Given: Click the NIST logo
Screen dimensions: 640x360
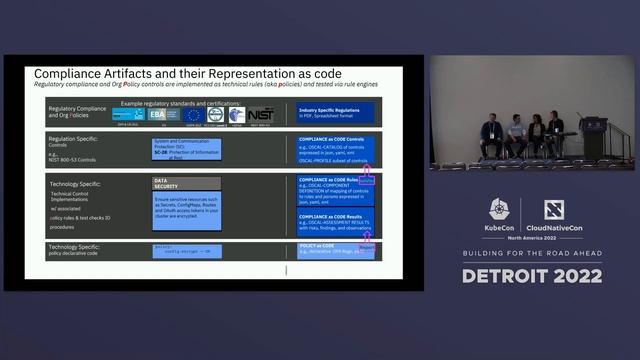Looking at the screenshot, I should coord(260,115).
